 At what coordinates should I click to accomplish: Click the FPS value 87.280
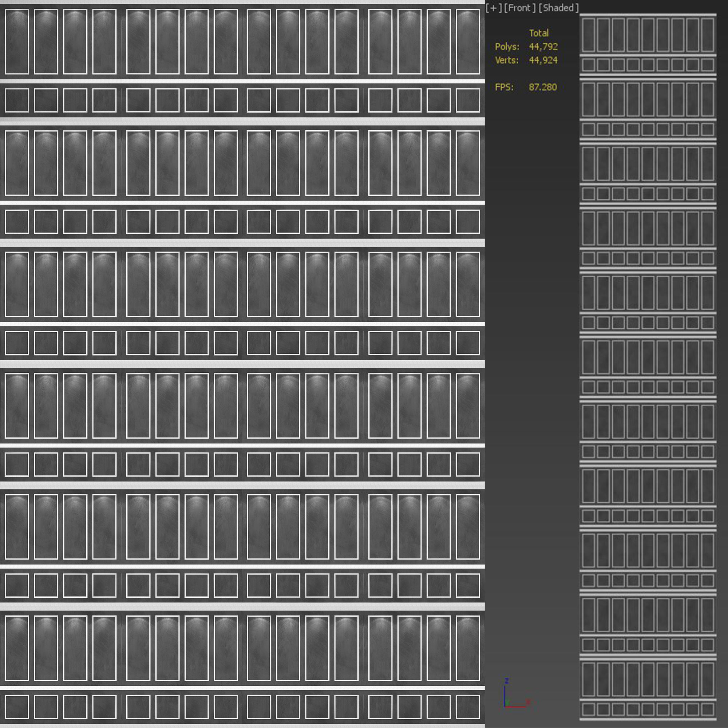pyautogui.click(x=543, y=87)
